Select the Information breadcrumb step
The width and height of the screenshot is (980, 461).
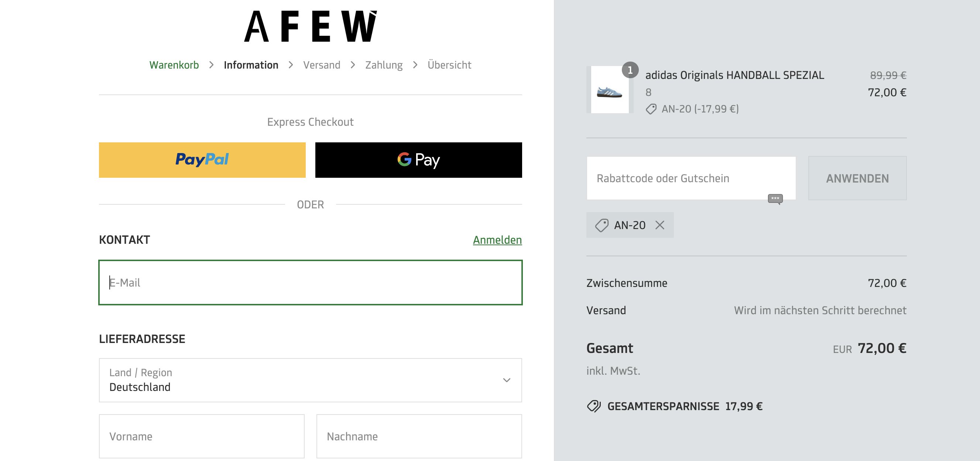coord(251,65)
